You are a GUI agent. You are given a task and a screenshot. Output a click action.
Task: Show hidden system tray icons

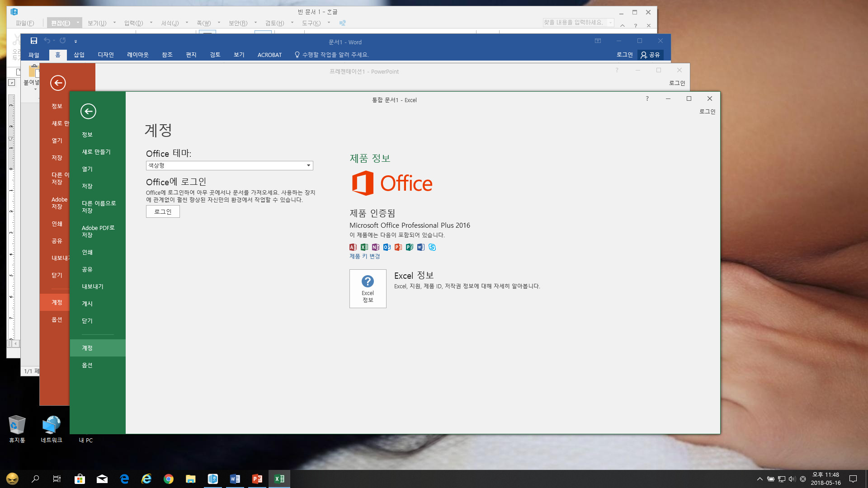759,479
